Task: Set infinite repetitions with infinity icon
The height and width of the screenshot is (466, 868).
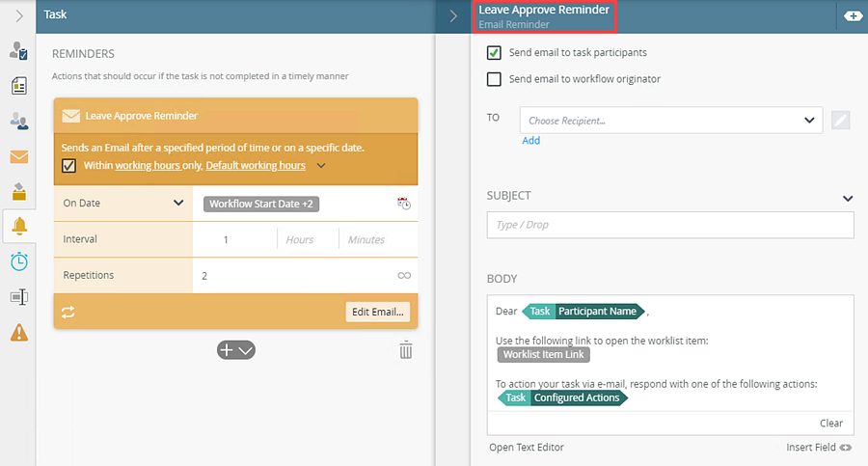Action: 404,275
